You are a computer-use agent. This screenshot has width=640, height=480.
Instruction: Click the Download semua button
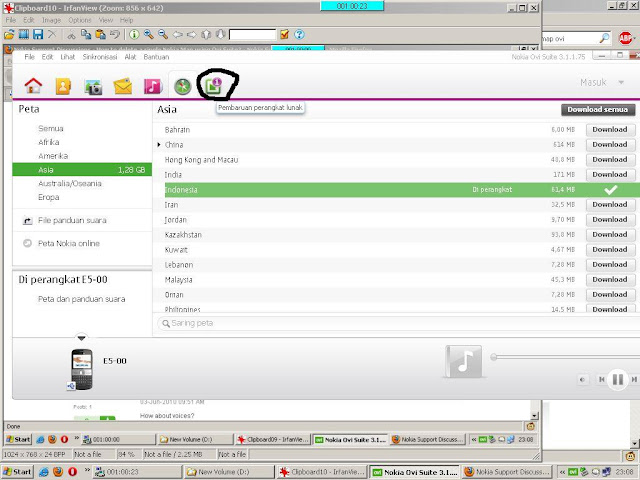[598, 109]
